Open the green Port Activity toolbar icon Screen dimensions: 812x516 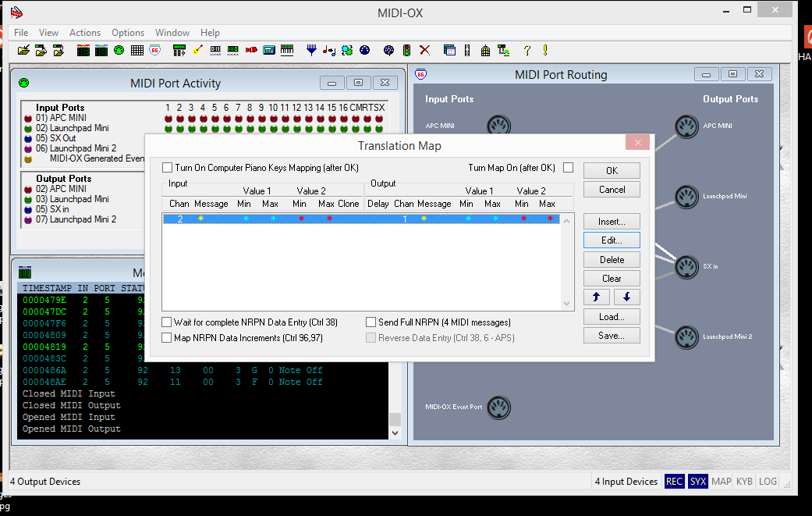119,50
